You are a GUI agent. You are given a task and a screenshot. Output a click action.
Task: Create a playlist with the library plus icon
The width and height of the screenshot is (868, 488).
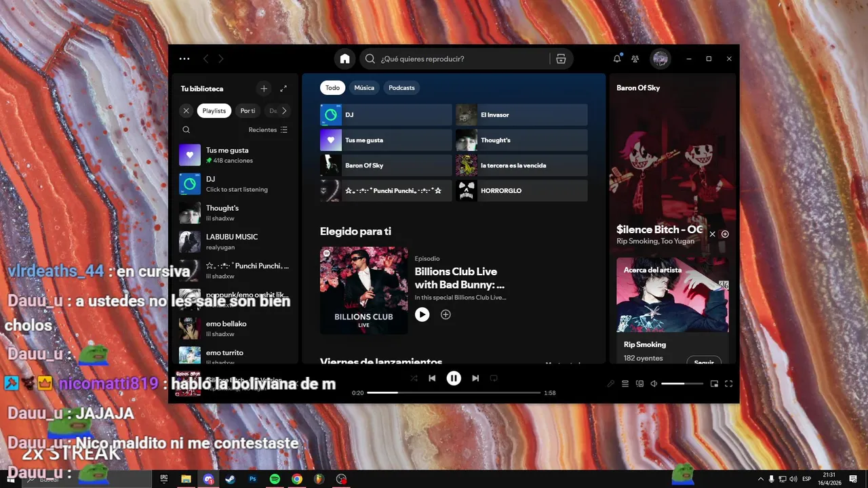coord(264,89)
